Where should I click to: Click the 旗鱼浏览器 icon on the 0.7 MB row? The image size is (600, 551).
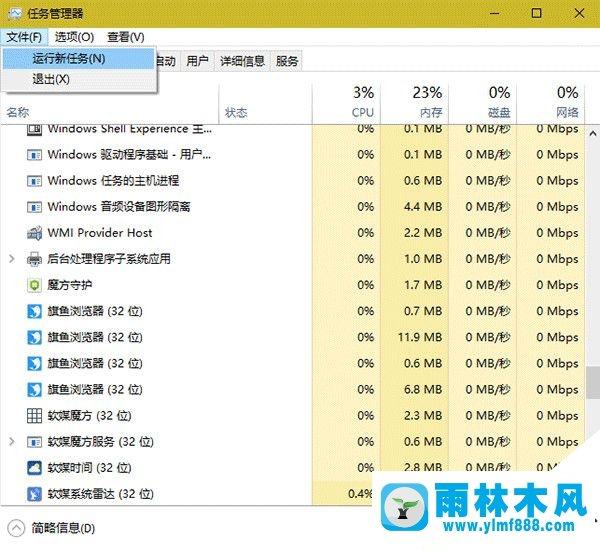pos(34,311)
